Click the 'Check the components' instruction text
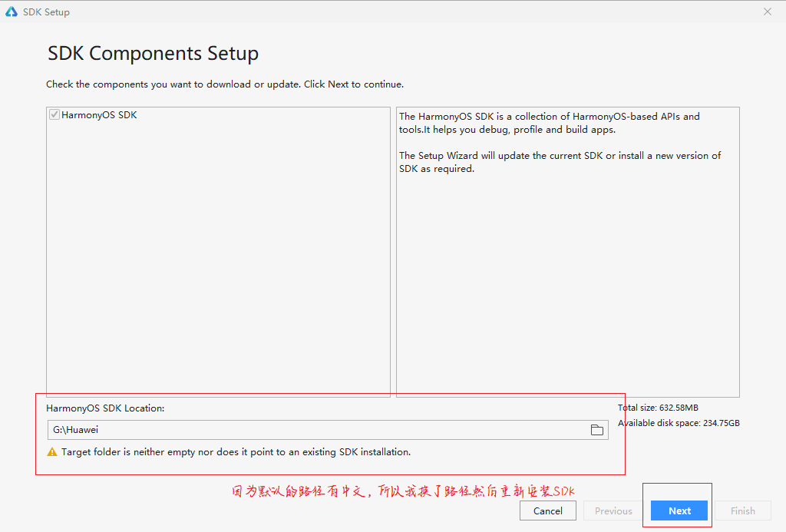The image size is (786, 532). (225, 84)
